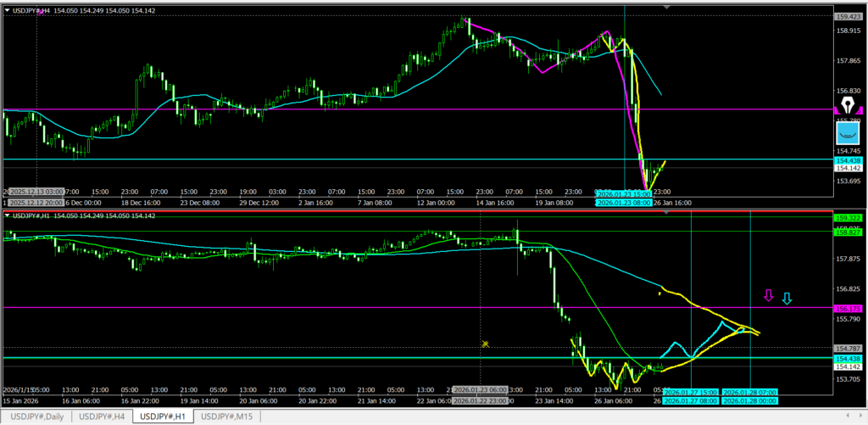868x425 pixels.
Task: Click the yellow cross marker on H1 chart
Action: [486, 344]
